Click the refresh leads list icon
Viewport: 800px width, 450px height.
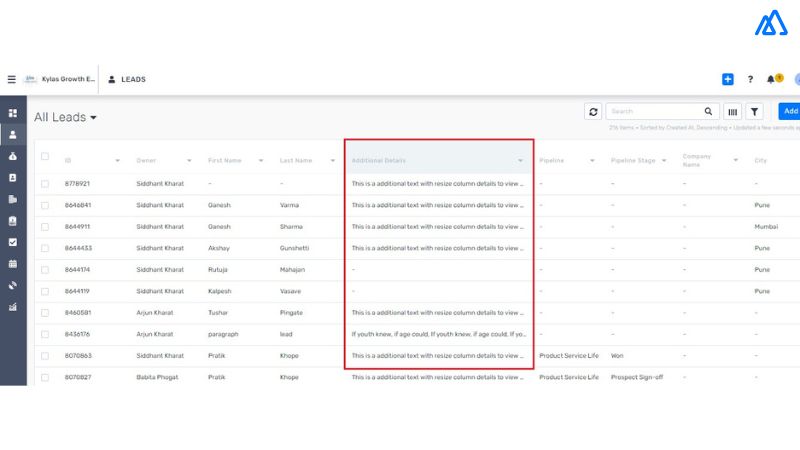(x=593, y=112)
